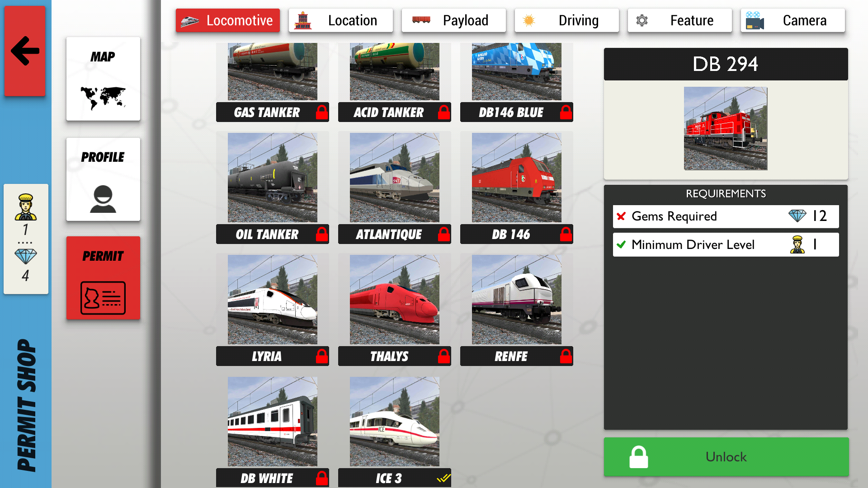Click the Acid Tanker lock icon

coord(444,112)
